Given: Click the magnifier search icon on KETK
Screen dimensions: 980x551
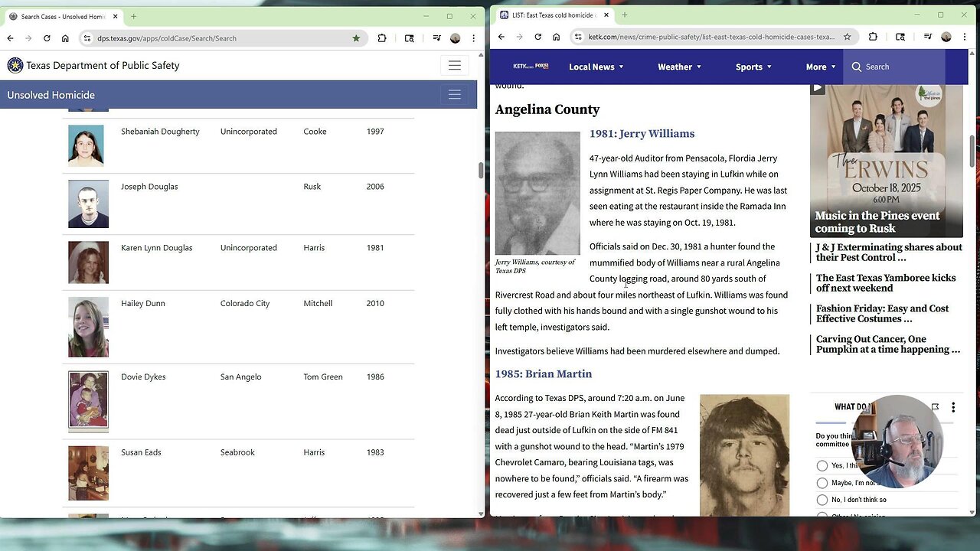Looking at the screenshot, I should pyautogui.click(x=856, y=67).
